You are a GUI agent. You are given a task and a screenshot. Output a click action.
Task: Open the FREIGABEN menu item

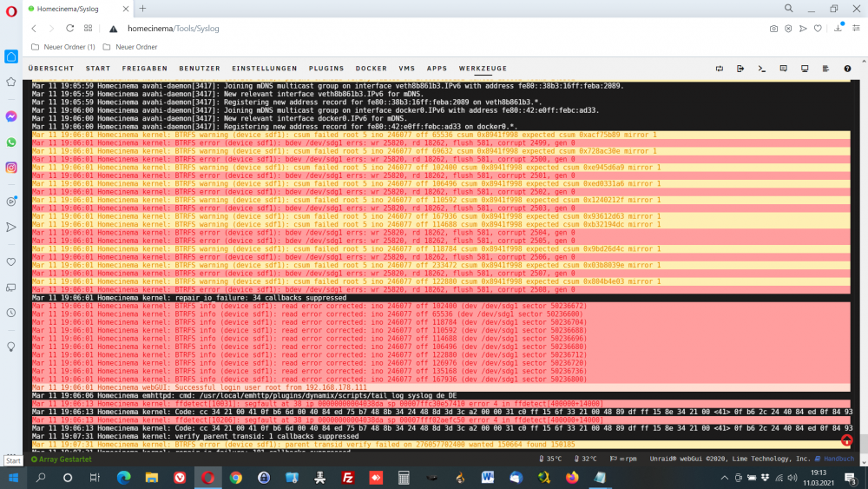(x=144, y=69)
